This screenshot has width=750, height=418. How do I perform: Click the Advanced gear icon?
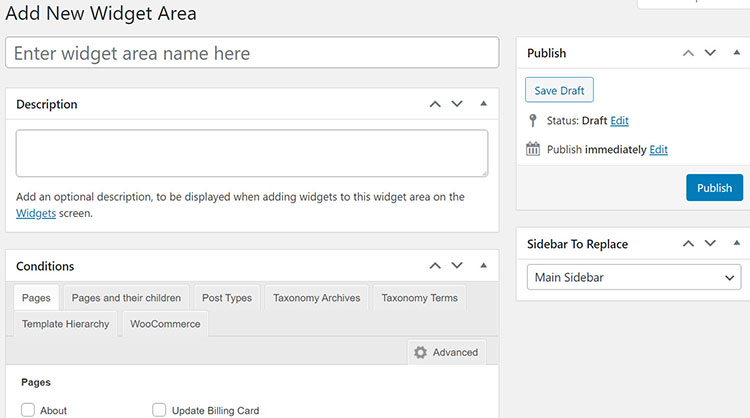pyautogui.click(x=421, y=353)
